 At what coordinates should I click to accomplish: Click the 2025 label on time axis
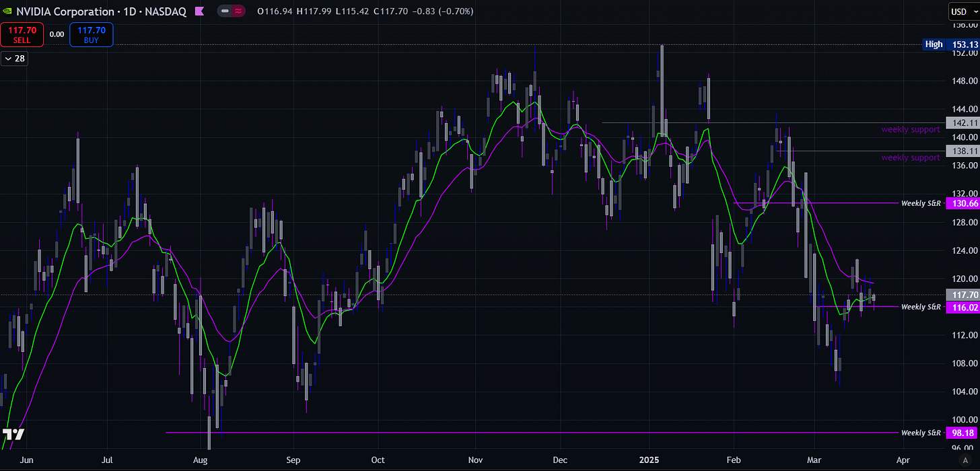tap(650, 460)
